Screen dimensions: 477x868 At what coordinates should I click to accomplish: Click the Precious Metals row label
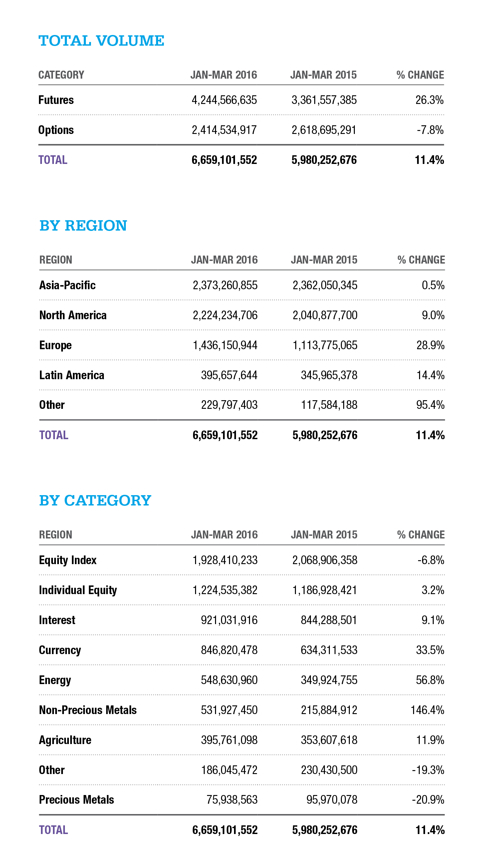coord(77,800)
